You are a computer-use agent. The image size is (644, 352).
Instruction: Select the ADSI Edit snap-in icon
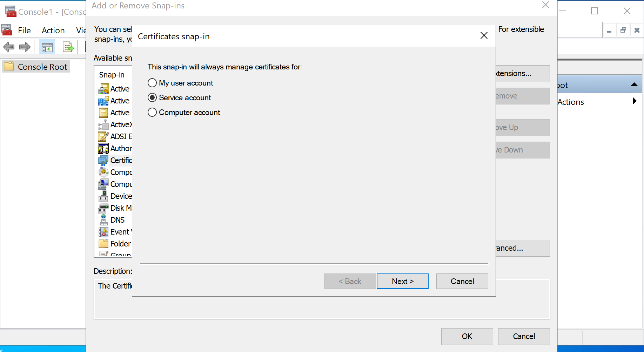point(103,136)
